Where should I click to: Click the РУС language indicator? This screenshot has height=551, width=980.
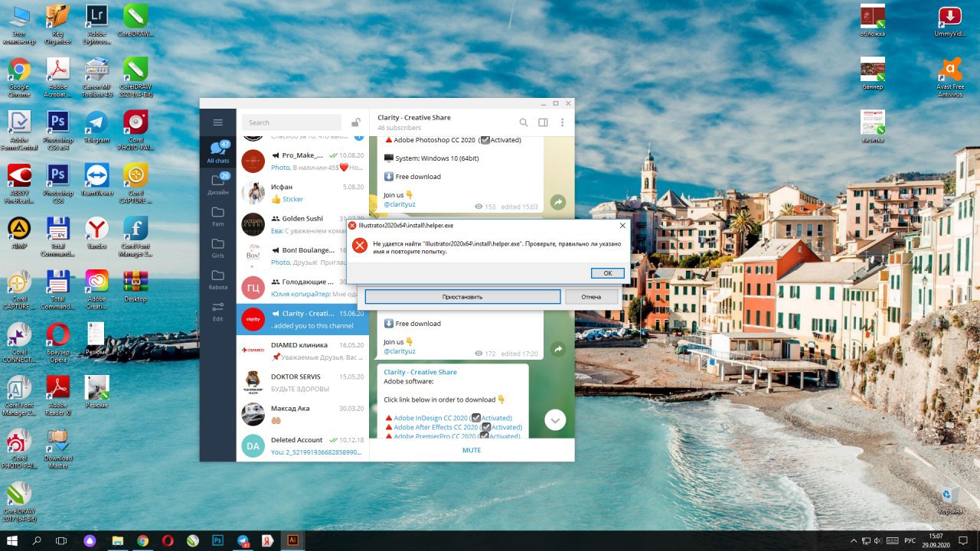(910, 540)
